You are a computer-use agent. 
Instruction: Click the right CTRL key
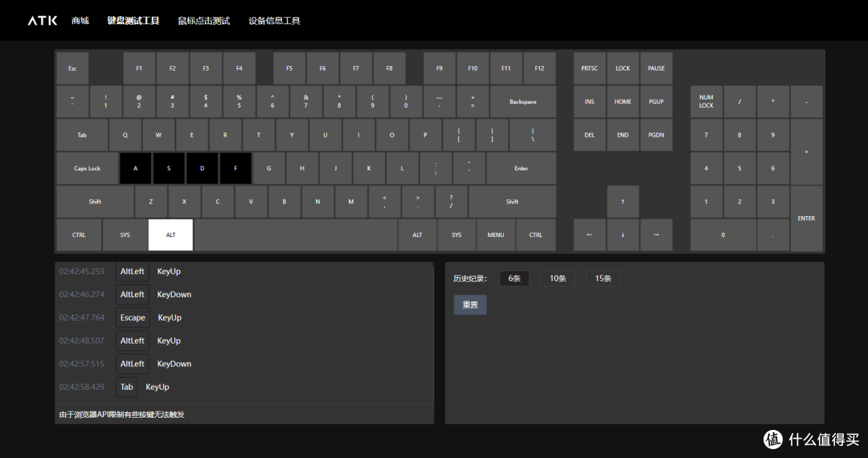(535, 235)
